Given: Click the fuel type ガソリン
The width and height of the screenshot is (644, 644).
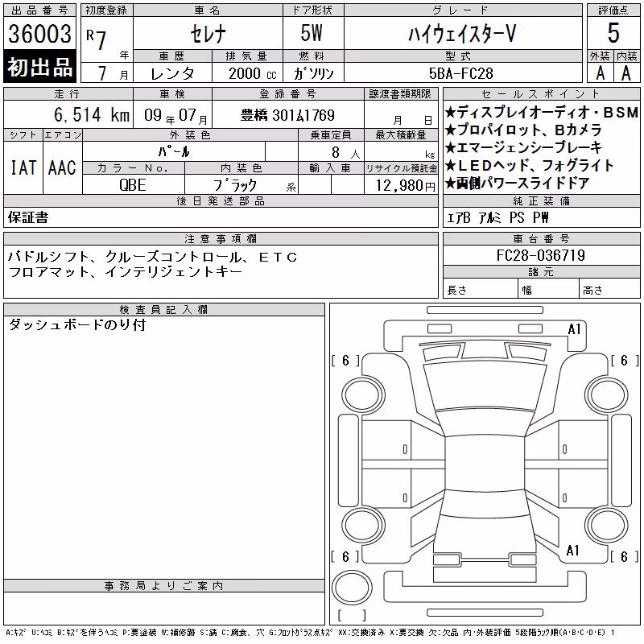Looking at the screenshot, I should tap(313, 73).
